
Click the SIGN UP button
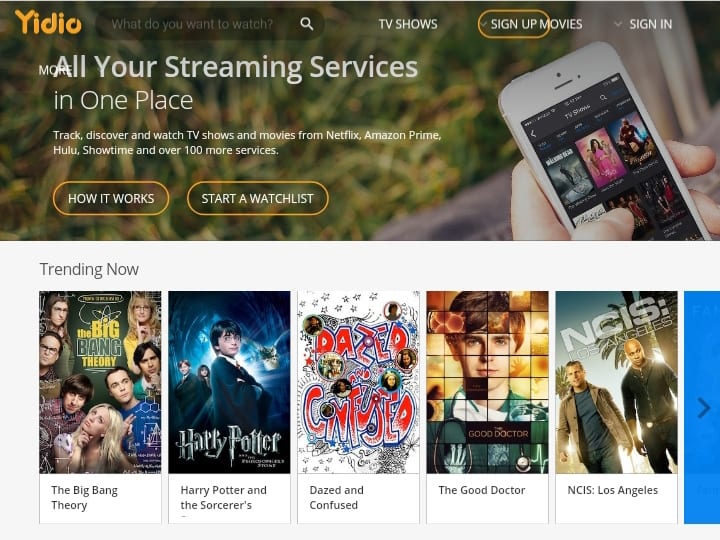pyautogui.click(x=513, y=24)
